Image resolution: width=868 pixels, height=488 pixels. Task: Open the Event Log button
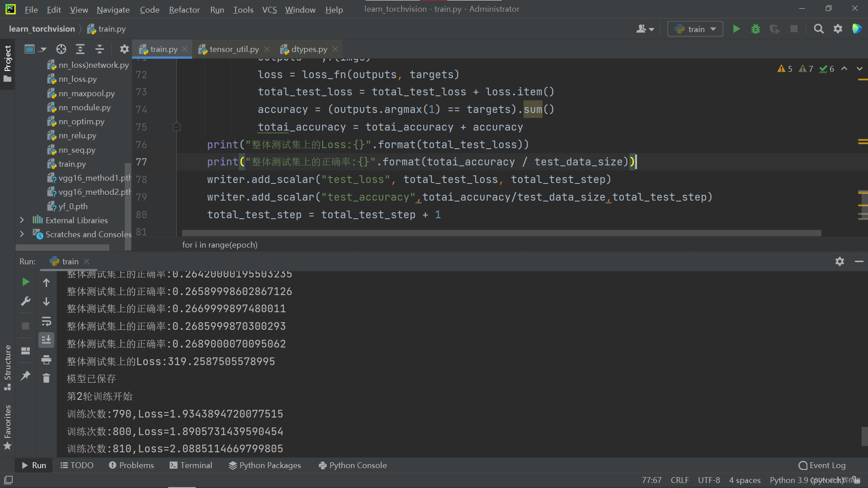click(x=822, y=465)
